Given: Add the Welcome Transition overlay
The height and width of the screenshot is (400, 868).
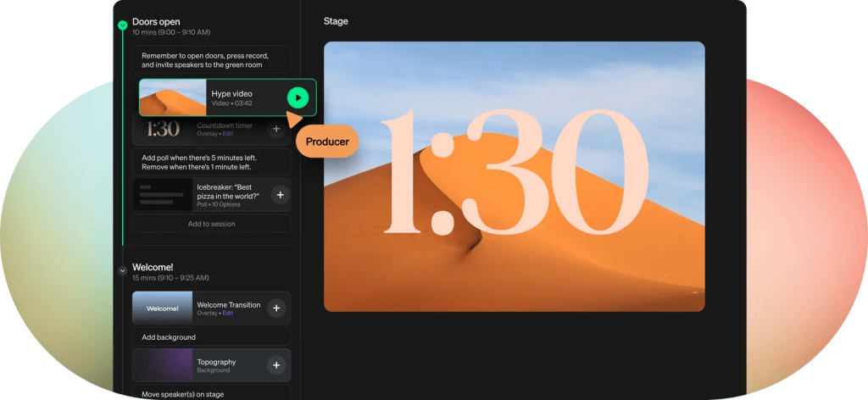Looking at the screenshot, I should [276, 308].
